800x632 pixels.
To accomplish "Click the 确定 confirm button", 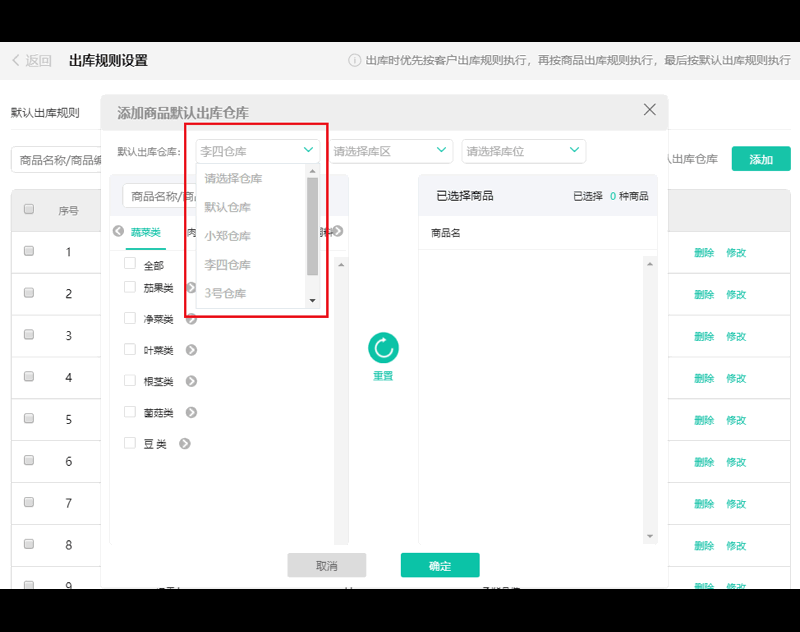I will pyautogui.click(x=440, y=565).
